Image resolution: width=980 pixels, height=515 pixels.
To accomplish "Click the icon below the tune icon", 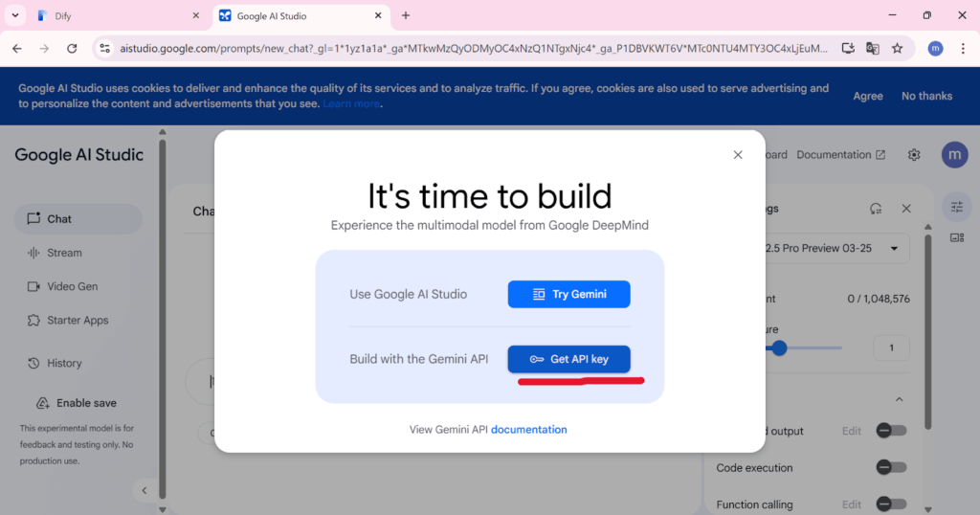I will click(957, 237).
